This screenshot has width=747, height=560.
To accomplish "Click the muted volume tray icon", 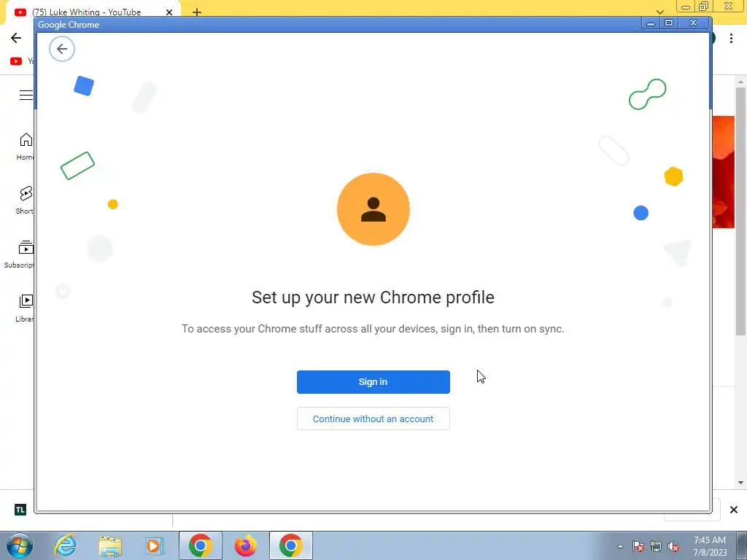I will (x=673, y=546).
